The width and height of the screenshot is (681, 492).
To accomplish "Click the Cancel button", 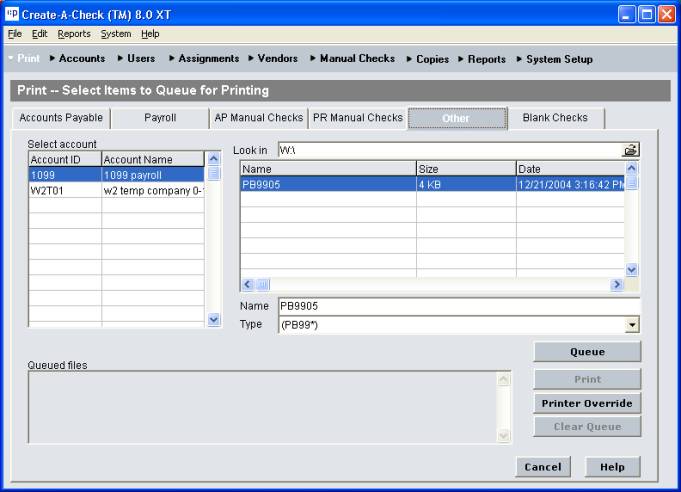I will pos(543,467).
